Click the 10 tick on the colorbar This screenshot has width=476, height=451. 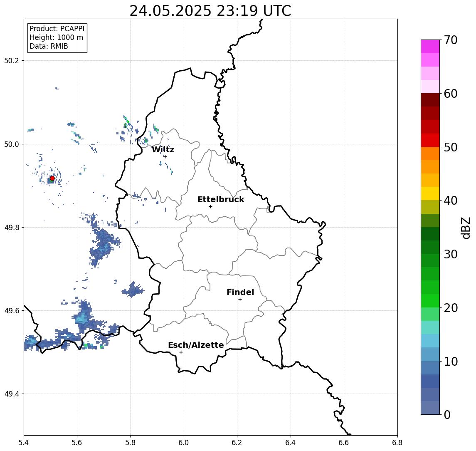coord(451,362)
